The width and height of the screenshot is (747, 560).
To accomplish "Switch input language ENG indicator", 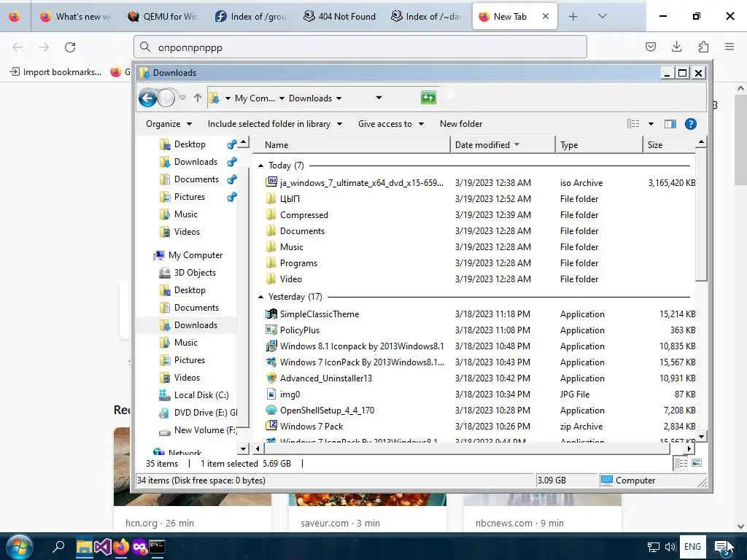I will (x=692, y=547).
